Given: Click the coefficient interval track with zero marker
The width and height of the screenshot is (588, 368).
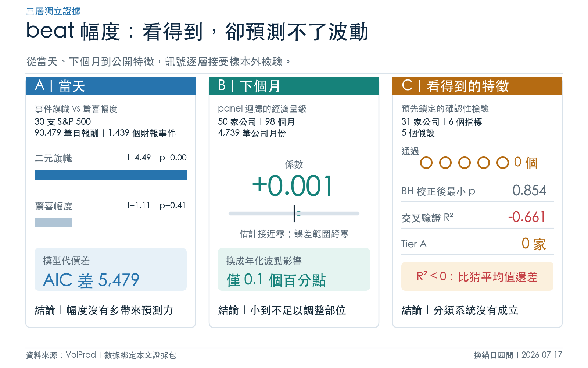Looking at the screenshot, I should 294,213.
